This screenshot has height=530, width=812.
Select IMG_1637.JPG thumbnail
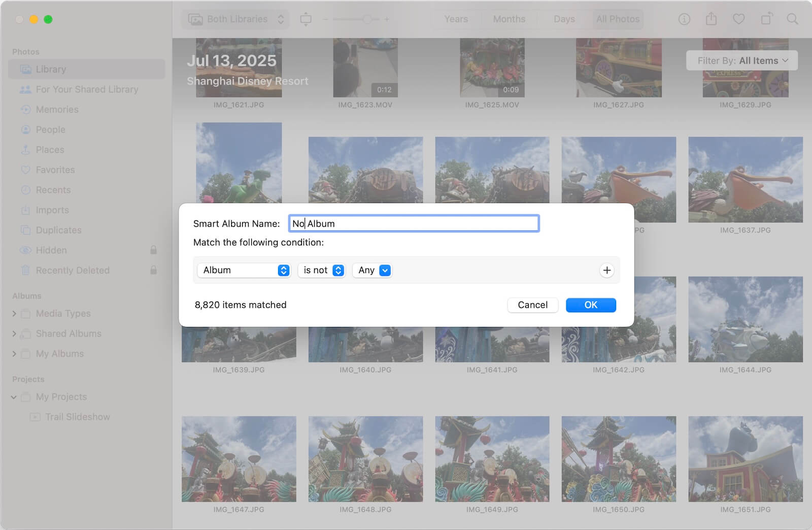(x=745, y=179)
